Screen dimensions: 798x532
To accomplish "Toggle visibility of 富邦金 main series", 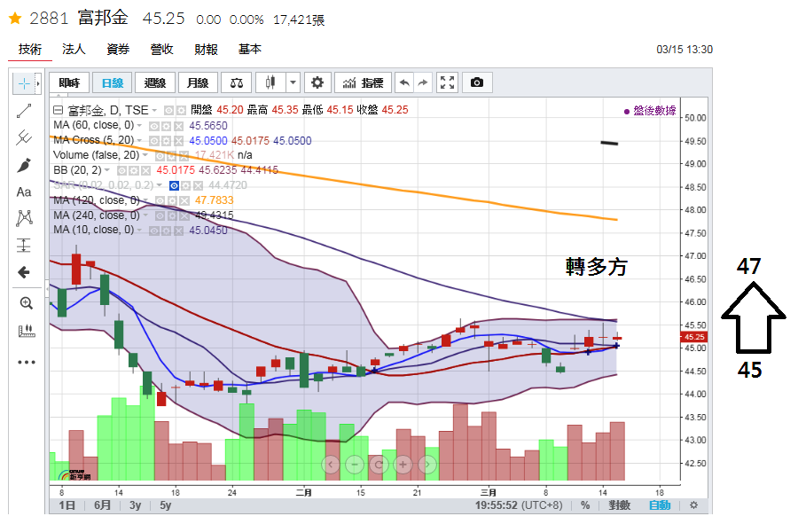I will point(168,111).
